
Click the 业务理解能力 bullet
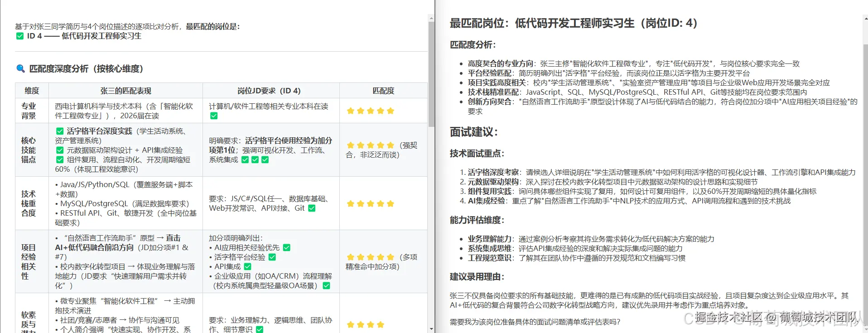(x=591, y=239)
